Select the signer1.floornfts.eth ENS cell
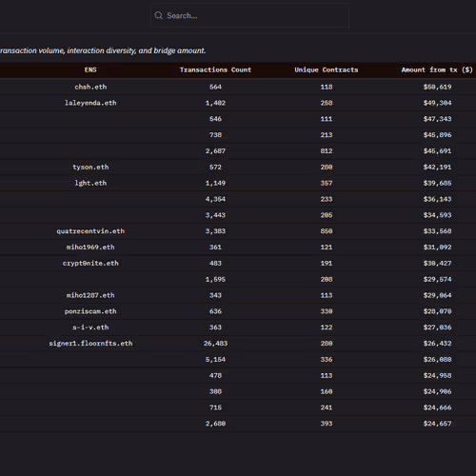 tap(90, 344)
